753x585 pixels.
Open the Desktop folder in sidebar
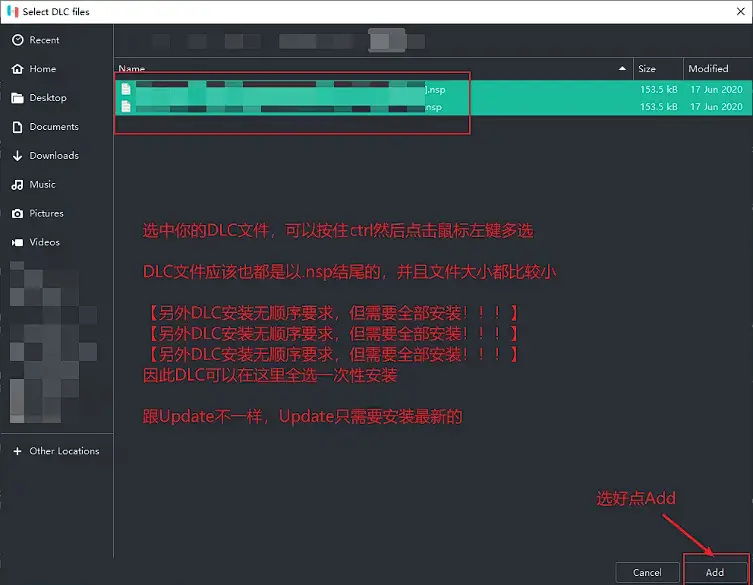tap(47, 98)
